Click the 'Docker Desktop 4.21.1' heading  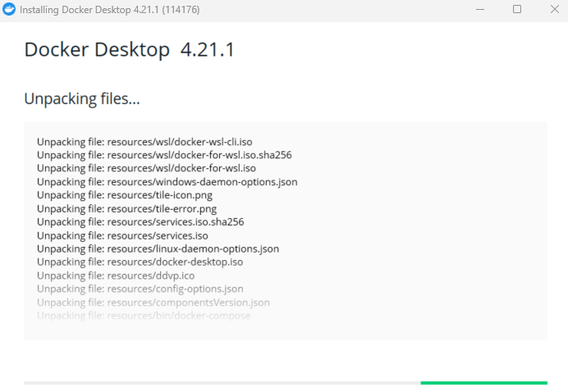[130, 49]
